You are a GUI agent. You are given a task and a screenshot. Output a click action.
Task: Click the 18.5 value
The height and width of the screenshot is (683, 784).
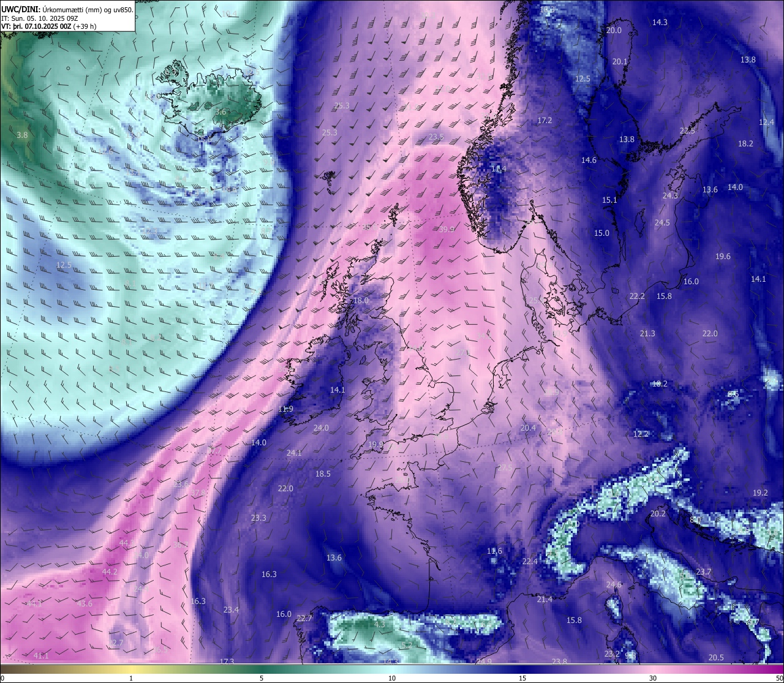coord(323,474)
